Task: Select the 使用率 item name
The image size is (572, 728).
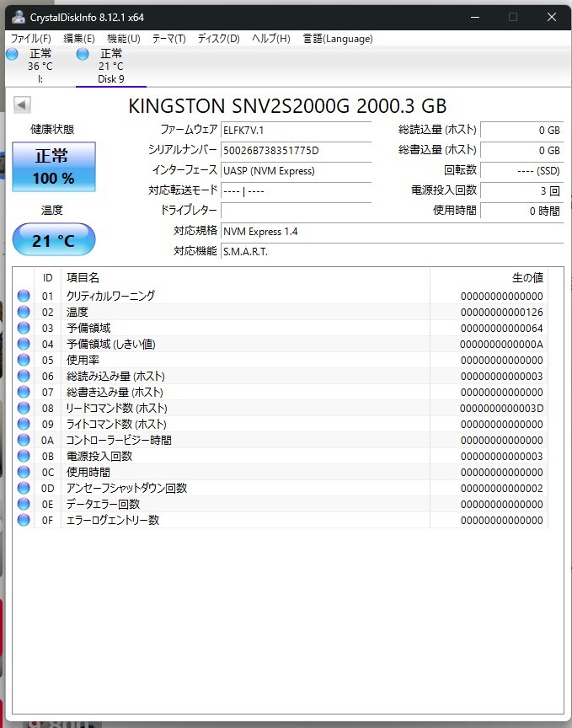Action: click(83, 360)
